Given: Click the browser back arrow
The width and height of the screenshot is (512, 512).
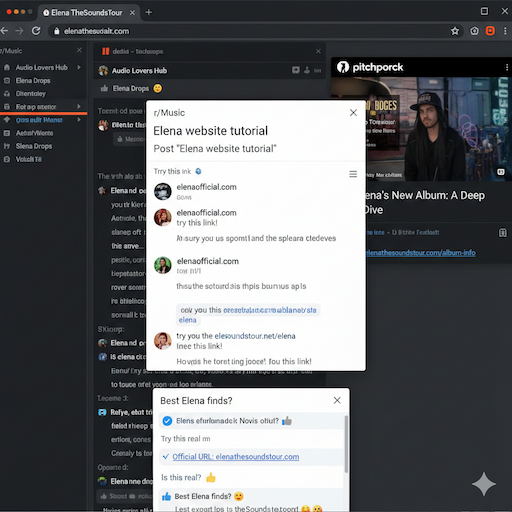Looking at the screenshot, I should (x=4, y=31).
